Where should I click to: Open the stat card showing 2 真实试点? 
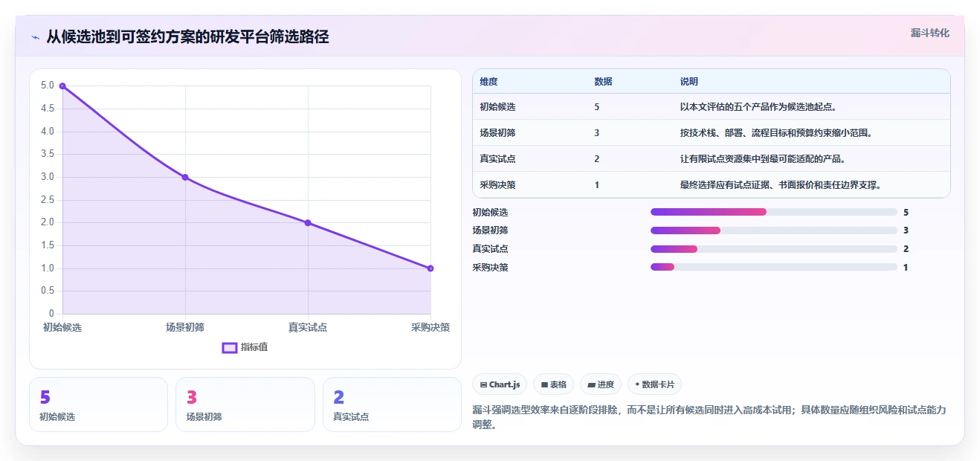pyautogui.click(x=392, y=404)
